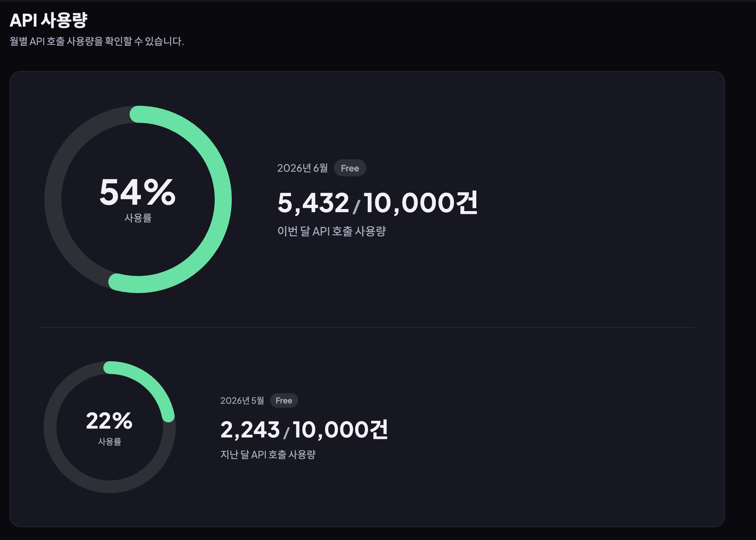This screenshot has height=540, width=756.
Task: Click the 10,000건 limit for May
Action: pyautogui.click(x=341, y=430)
